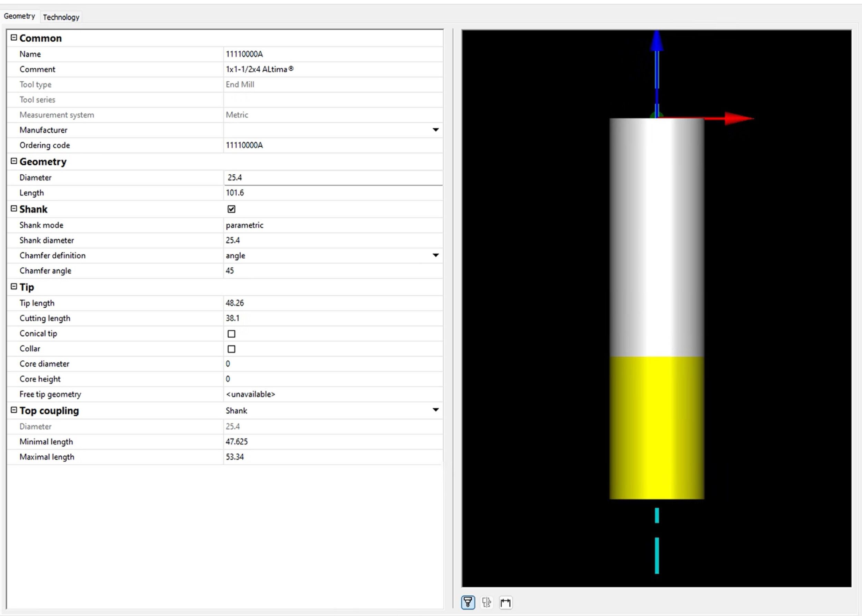Click the Shank section collapse icon

point(14,209)
